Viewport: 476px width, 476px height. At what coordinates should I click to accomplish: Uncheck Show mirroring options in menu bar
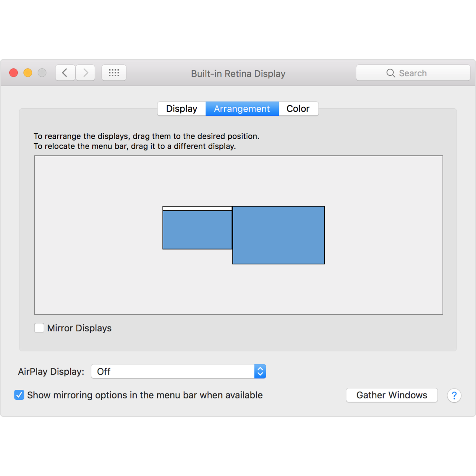click(x=19, y=395)
